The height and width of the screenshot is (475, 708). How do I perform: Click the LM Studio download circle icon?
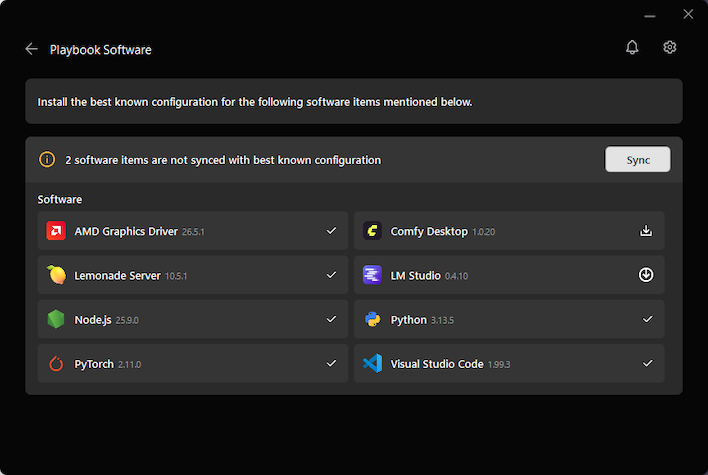point(646,275)
